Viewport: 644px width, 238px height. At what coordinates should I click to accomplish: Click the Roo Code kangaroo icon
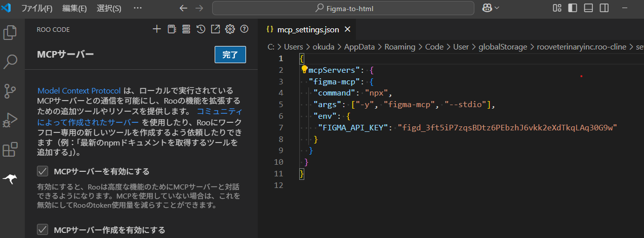[10, 179]
